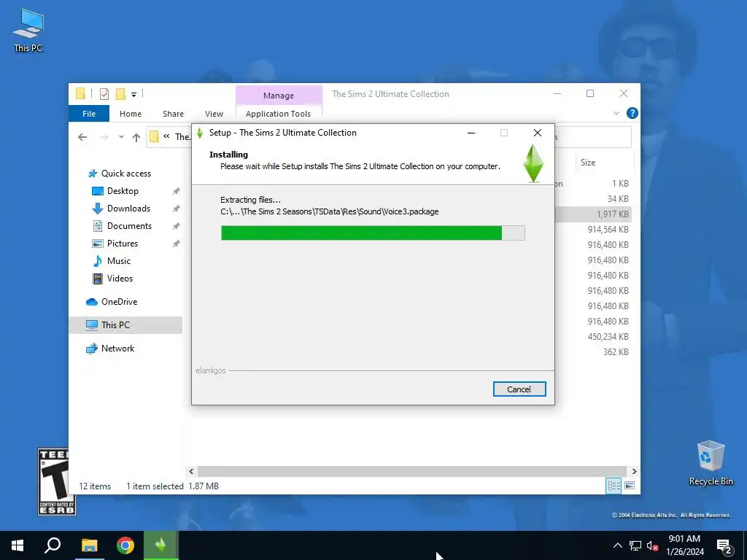Open Documents in navigation pane

(129, 226)
